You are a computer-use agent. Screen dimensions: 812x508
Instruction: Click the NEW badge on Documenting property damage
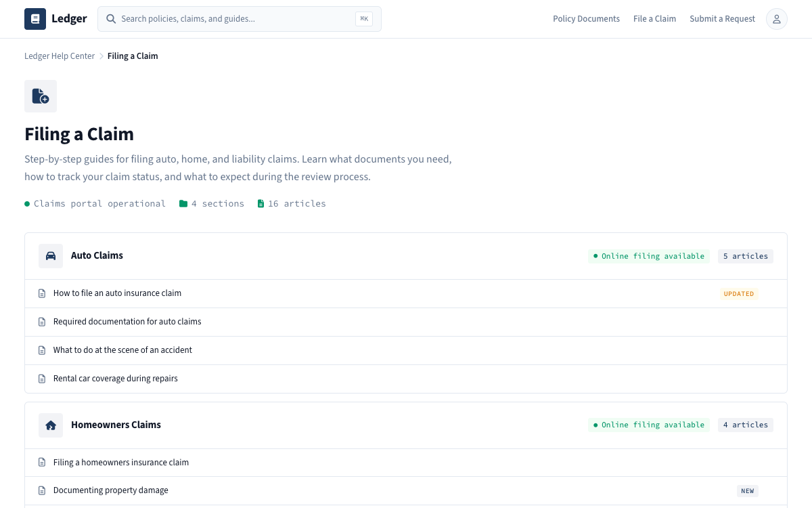(748, 491)
